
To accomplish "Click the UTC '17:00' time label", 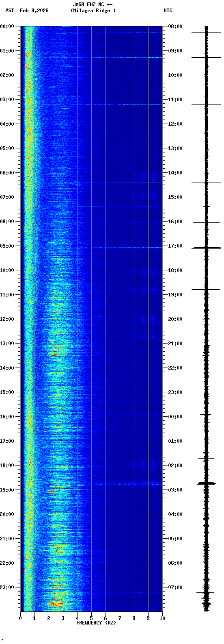I will click(x=175, y=246).
